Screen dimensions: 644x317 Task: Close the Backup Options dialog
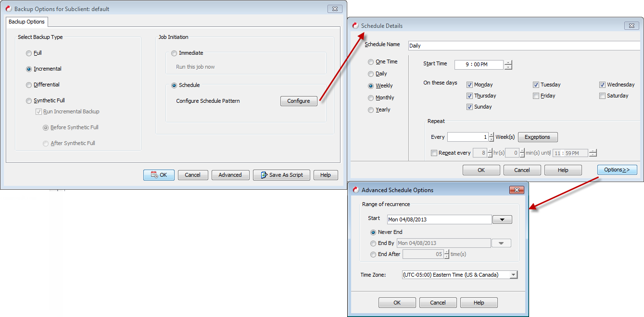coord(335,9)
